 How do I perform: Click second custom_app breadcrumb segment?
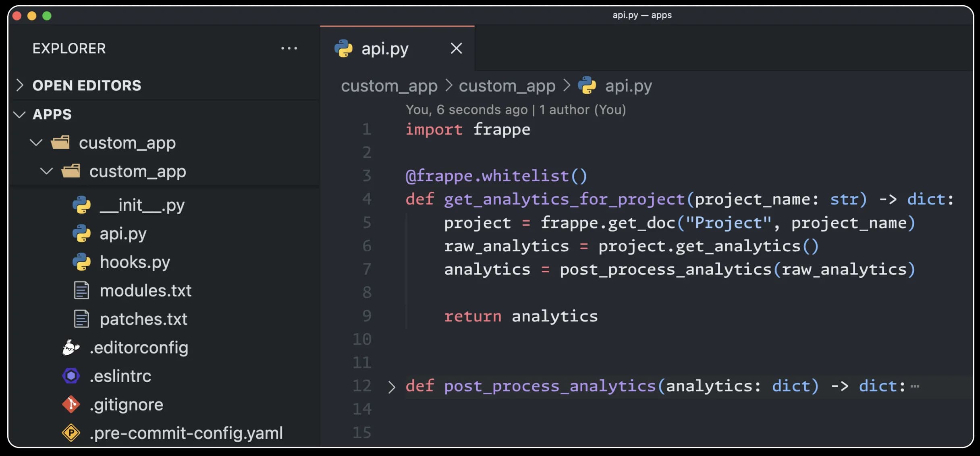tap(507, 86)
